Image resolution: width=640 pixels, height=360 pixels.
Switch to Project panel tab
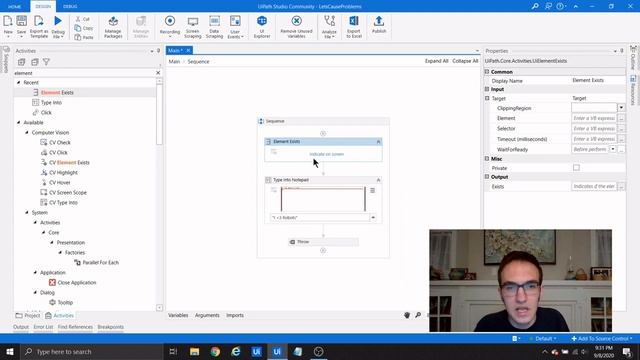click(x=28, y=316)
